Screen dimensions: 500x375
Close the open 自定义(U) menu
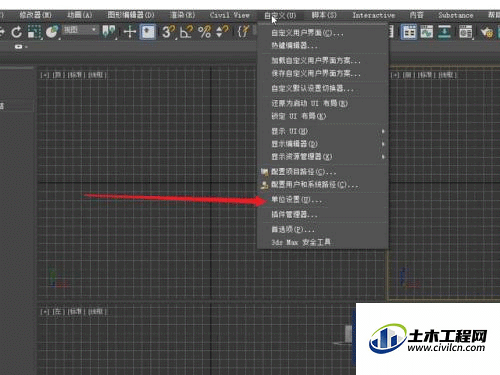tap(280, 15)
